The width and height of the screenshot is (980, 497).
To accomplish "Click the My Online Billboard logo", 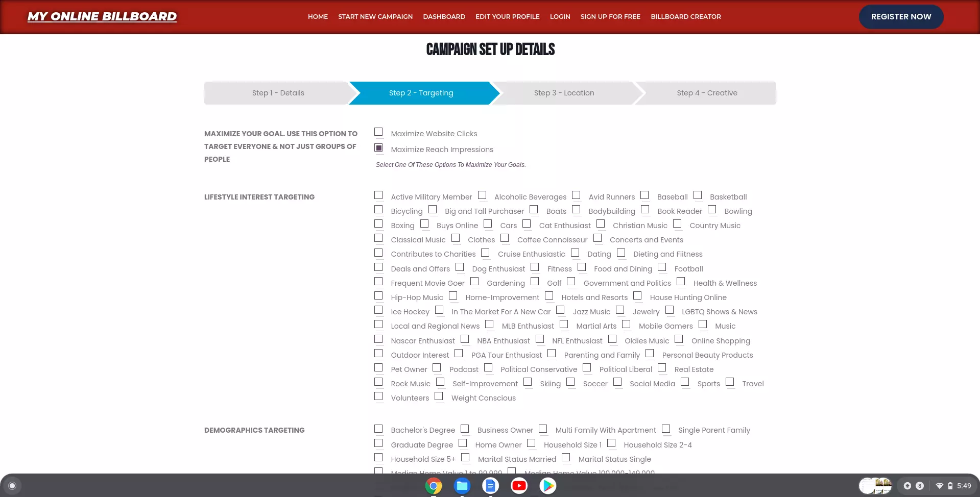I will (x=102, y=17).
